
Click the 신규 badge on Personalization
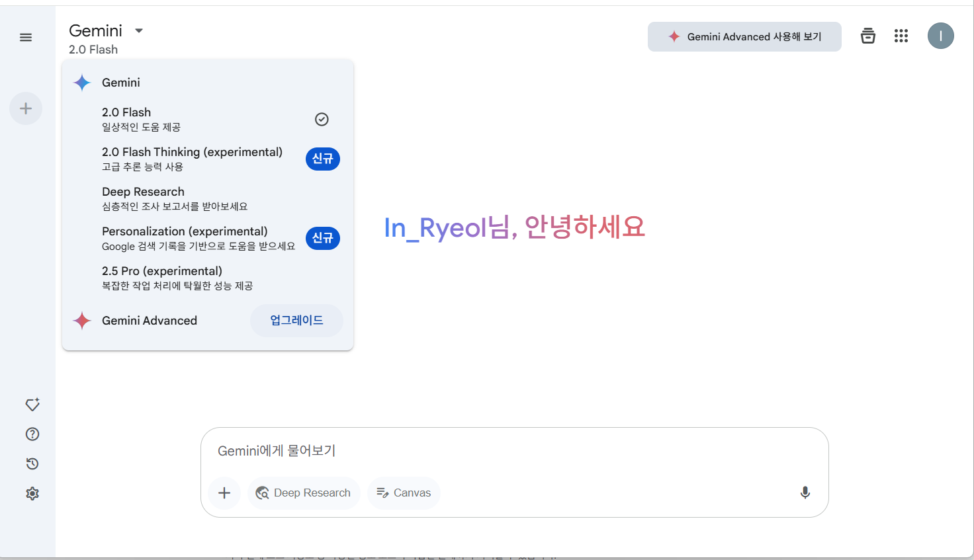click(323, 238)
